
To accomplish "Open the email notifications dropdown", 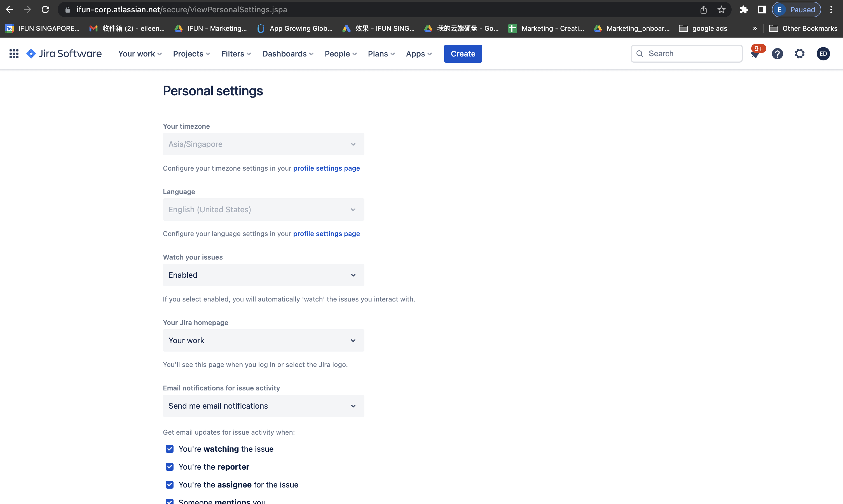I will coord(263,406).
